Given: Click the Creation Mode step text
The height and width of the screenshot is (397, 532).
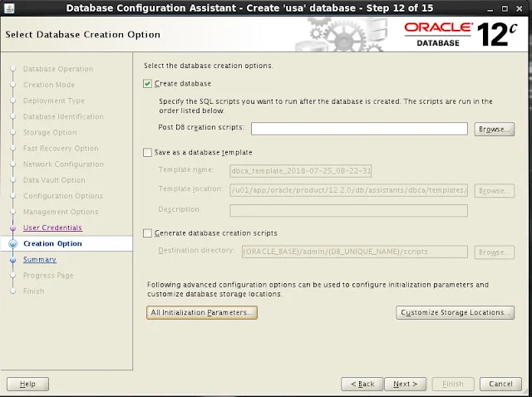Looking at the screenshot, I should (x=49, y=85).
